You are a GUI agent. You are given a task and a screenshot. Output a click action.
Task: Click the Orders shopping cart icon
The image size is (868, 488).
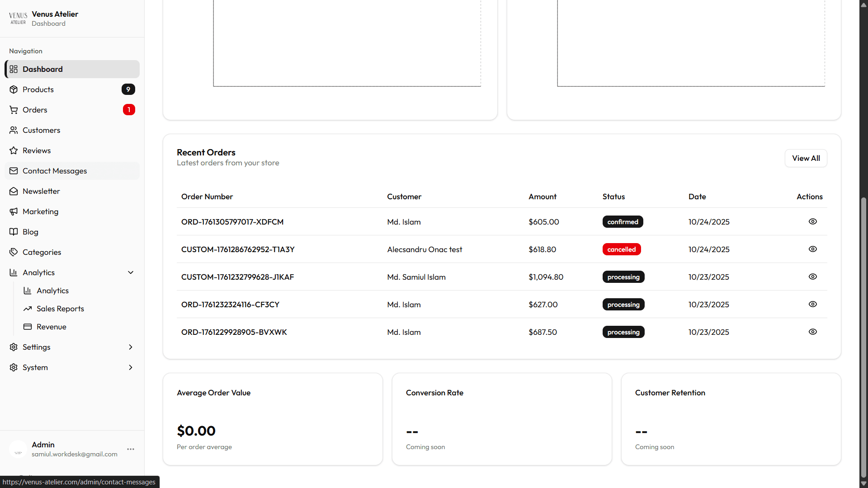(x=14, y=110)
